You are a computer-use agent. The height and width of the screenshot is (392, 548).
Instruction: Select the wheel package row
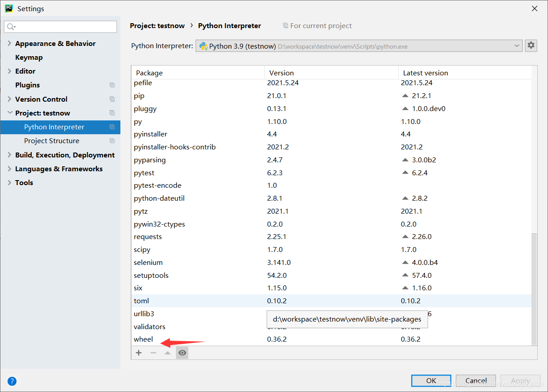point(331,339)
